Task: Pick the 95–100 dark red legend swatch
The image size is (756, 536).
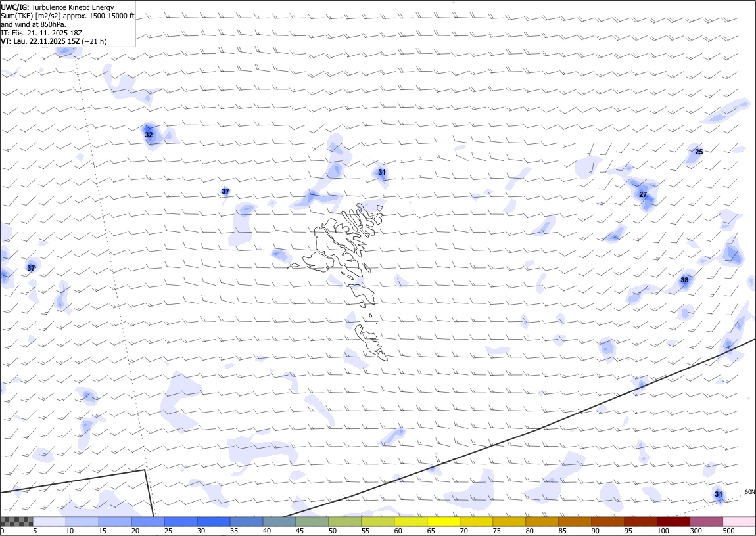Action: click(640, 522)
